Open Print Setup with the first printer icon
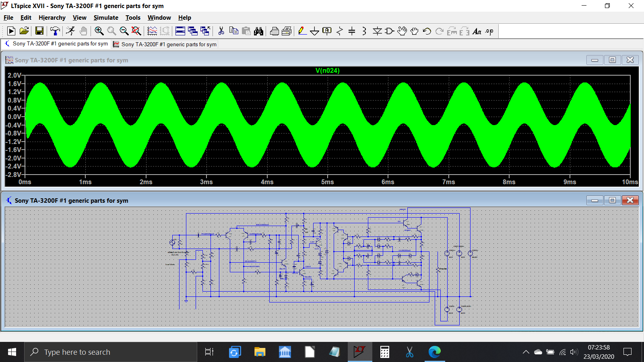 pos(275,31)
